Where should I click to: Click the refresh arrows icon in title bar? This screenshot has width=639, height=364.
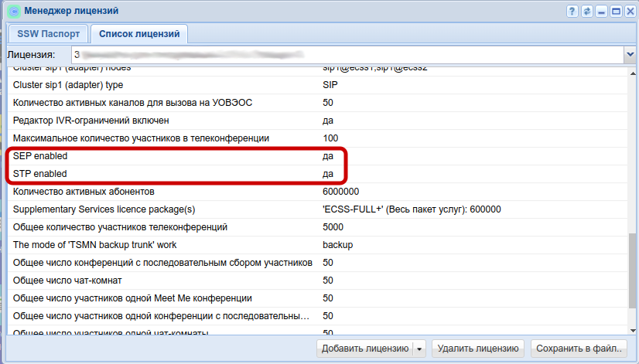[x=587, y=11]
